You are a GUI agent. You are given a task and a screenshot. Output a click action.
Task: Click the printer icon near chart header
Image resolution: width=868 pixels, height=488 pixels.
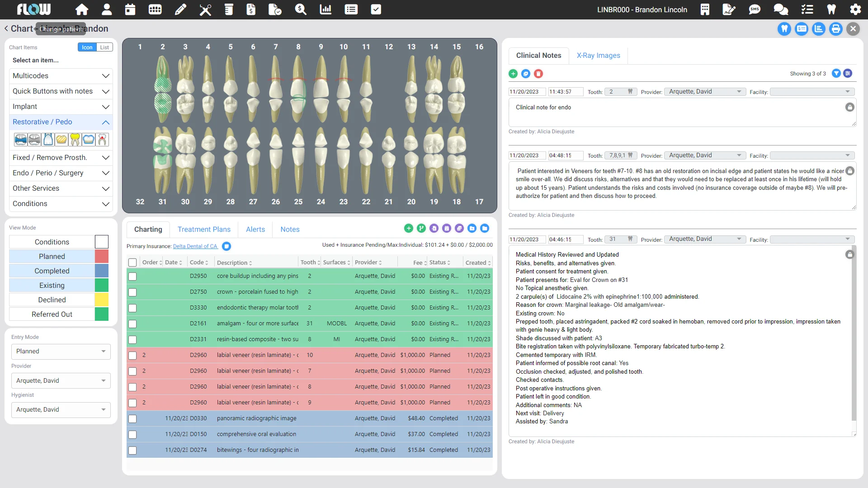click(836, 29)
